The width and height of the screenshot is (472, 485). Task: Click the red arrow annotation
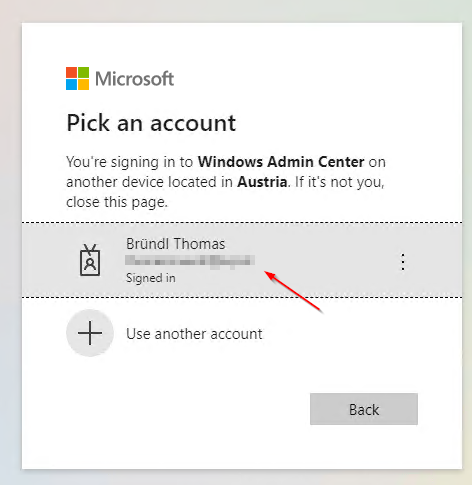(x=293, y=292)
